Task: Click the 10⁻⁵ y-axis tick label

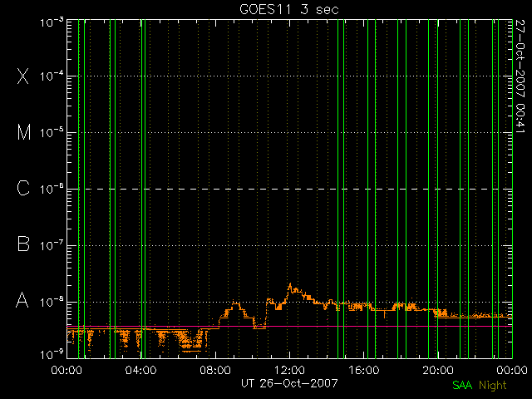Action: point(52,132)
